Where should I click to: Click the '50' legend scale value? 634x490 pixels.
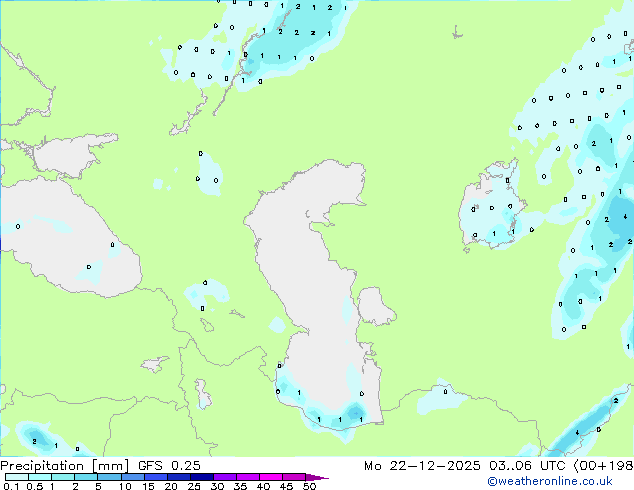[309, 486]
